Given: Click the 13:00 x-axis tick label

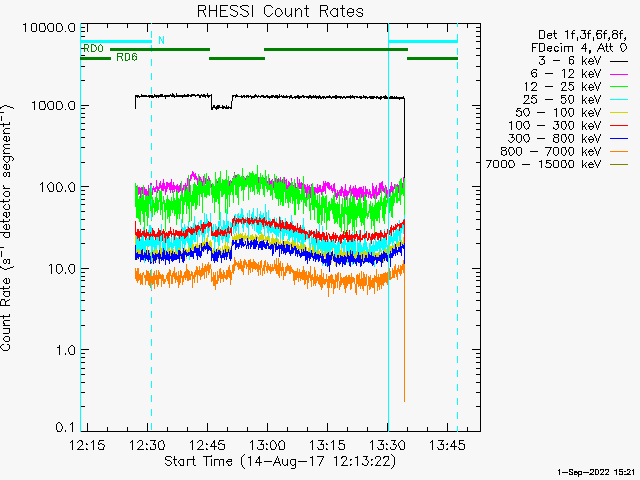Looking at the screenshot, I should point(267,445).
